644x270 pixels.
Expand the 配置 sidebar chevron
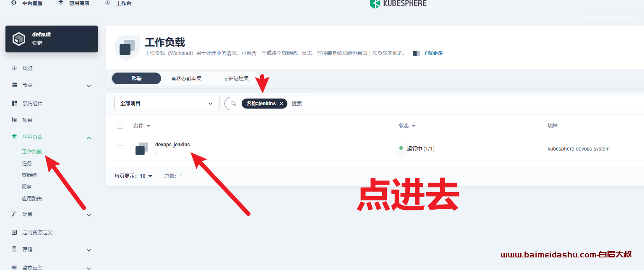pos(89,215)
